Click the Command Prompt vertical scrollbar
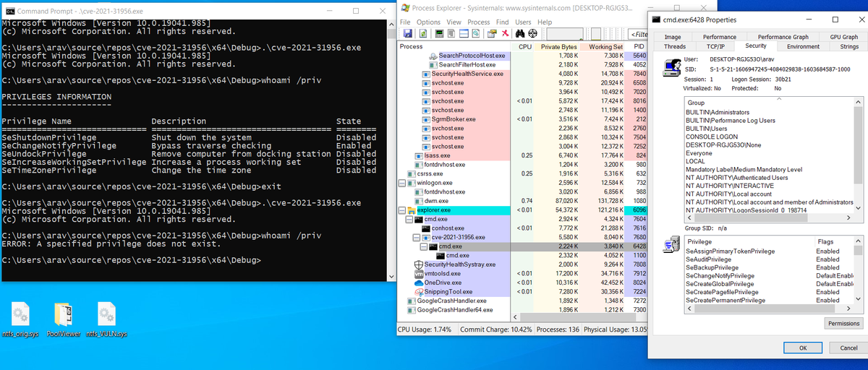This screenshot has height=370, width=868. click(390, 150)
